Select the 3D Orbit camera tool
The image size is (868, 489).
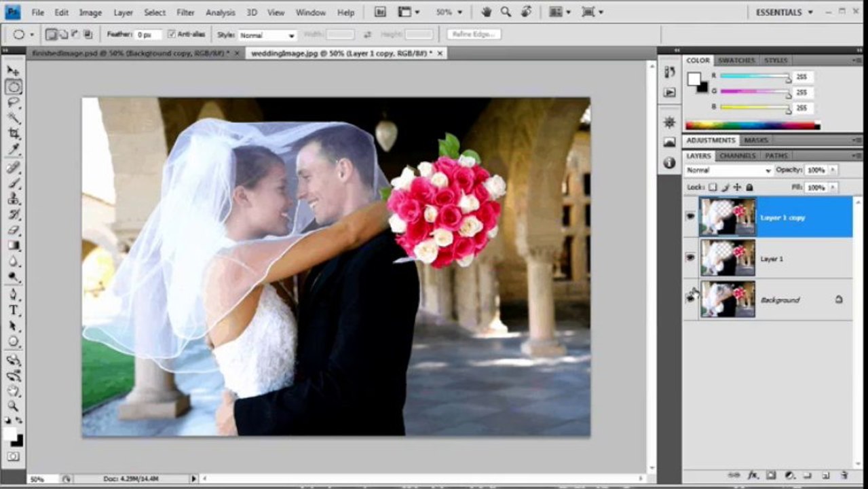(x=14, y=376)
